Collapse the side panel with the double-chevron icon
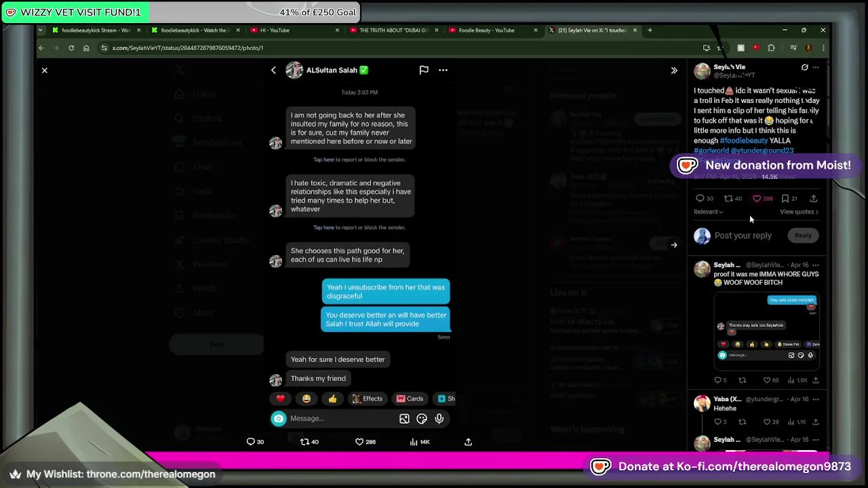This screenshot has width=868, height=488. 674,70
